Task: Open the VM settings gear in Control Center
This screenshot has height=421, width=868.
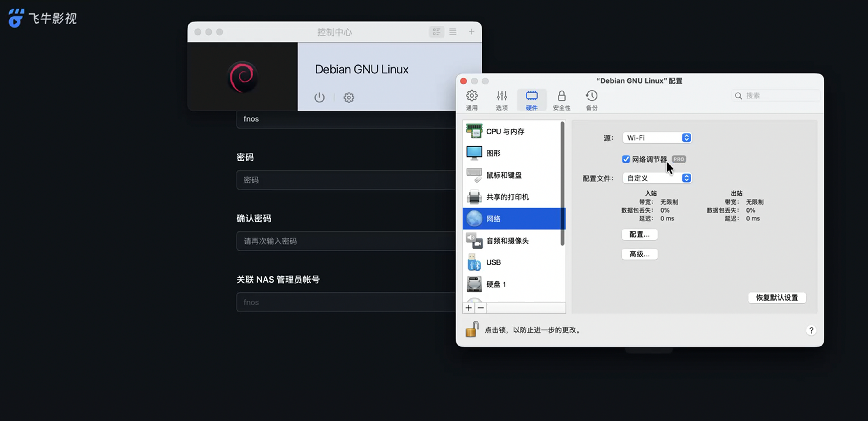Action: click(x=349, y=98)
